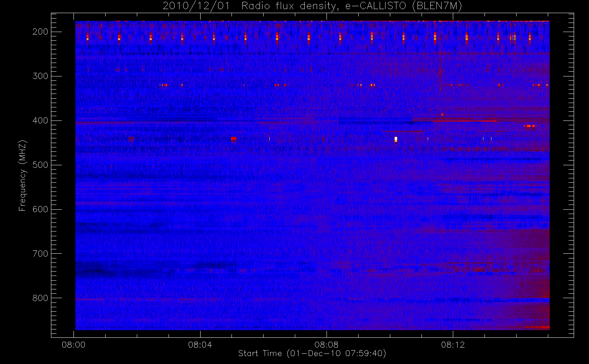This screenshot has width=589, height=364.
Task: Click the Frequency (MHZ) axis label
Action: tap(23, 175)
